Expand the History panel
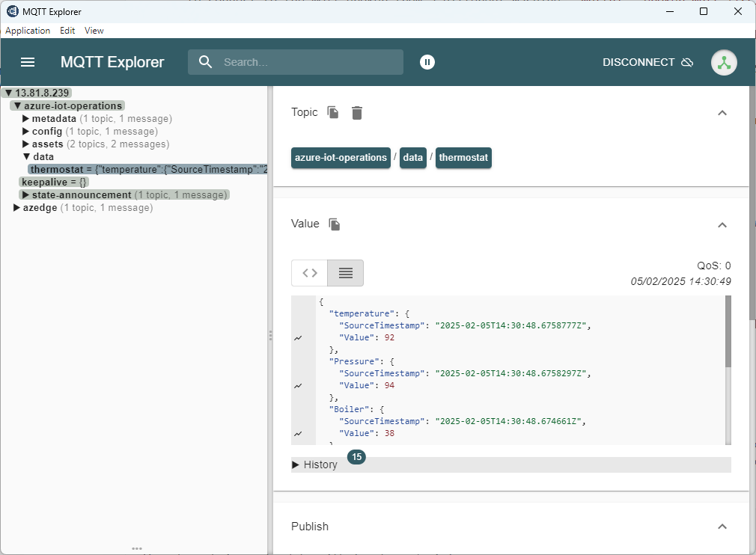 coord(295,464)
